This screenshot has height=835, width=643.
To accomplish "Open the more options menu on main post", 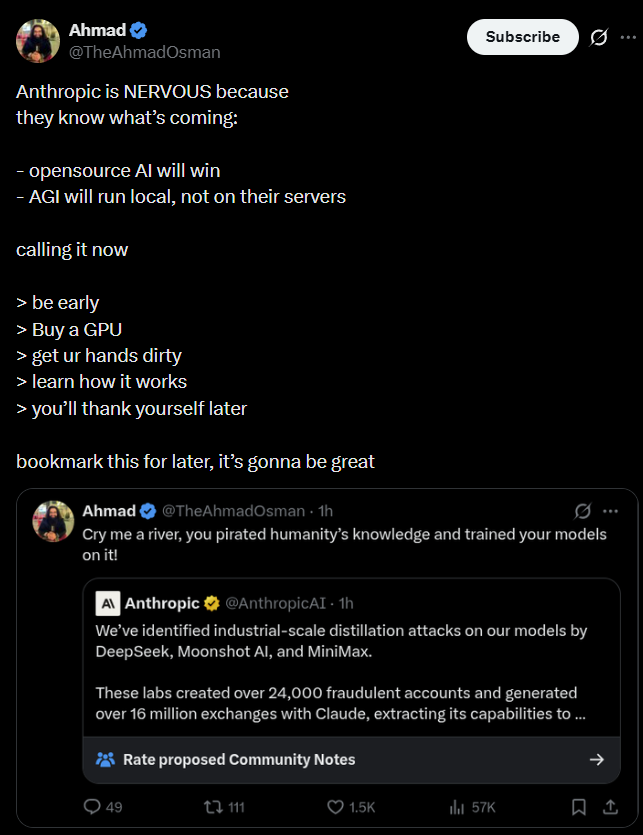I will [x=626, y=37].
